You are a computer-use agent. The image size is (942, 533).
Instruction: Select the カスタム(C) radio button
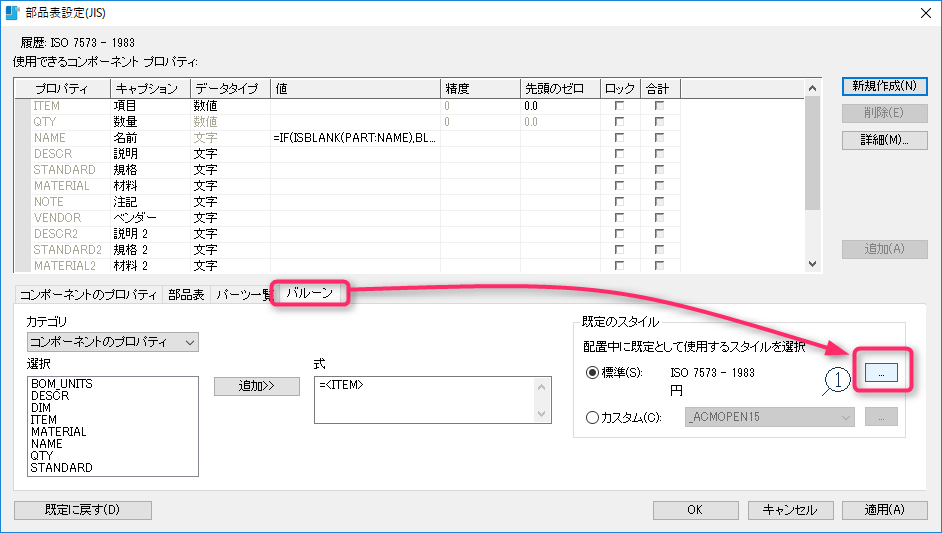tap(592, 417)
